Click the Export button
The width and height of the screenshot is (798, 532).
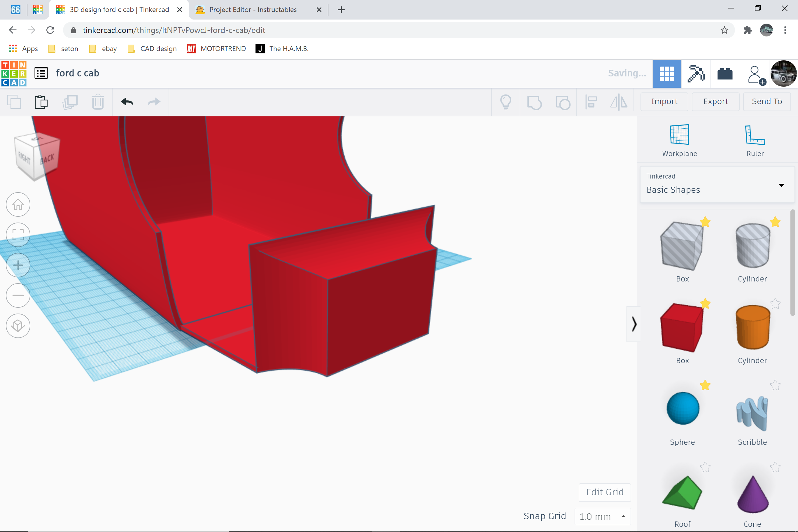tap(715, 101)
